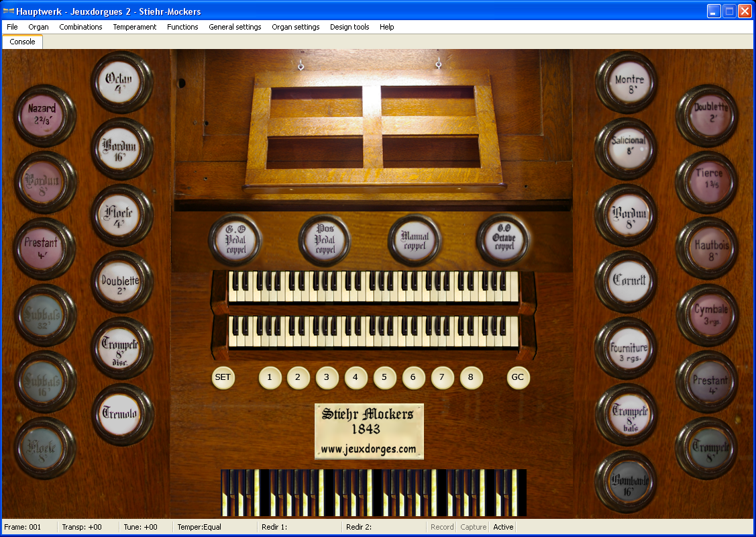The height and width of the screenshot is (537, 756).
Task: Pull the Tierce 1 3/5 stop knob
Action: click(x=707, y=182)
